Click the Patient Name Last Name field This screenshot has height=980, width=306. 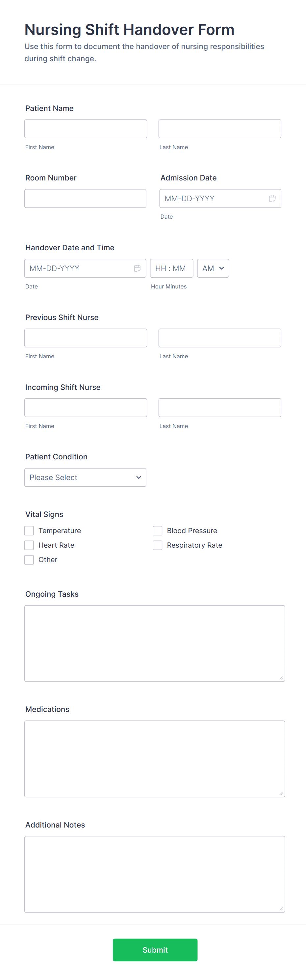pyautogui.click(x=220, y=128)
